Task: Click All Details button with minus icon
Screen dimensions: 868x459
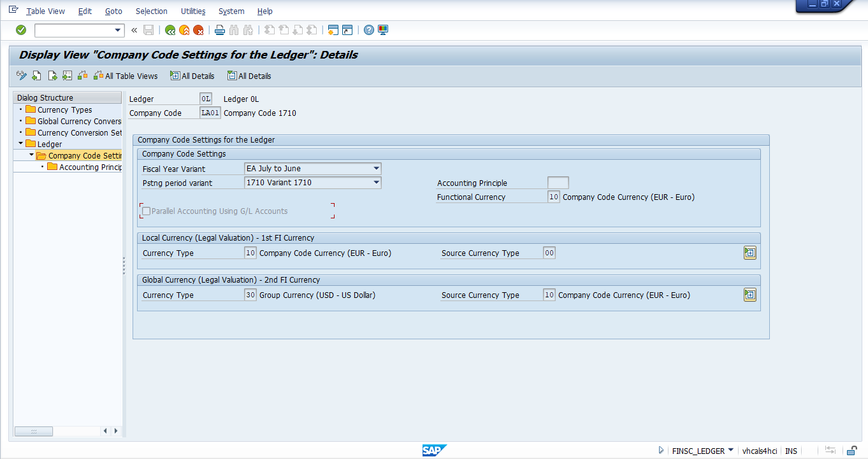Action: click(249, 76)
